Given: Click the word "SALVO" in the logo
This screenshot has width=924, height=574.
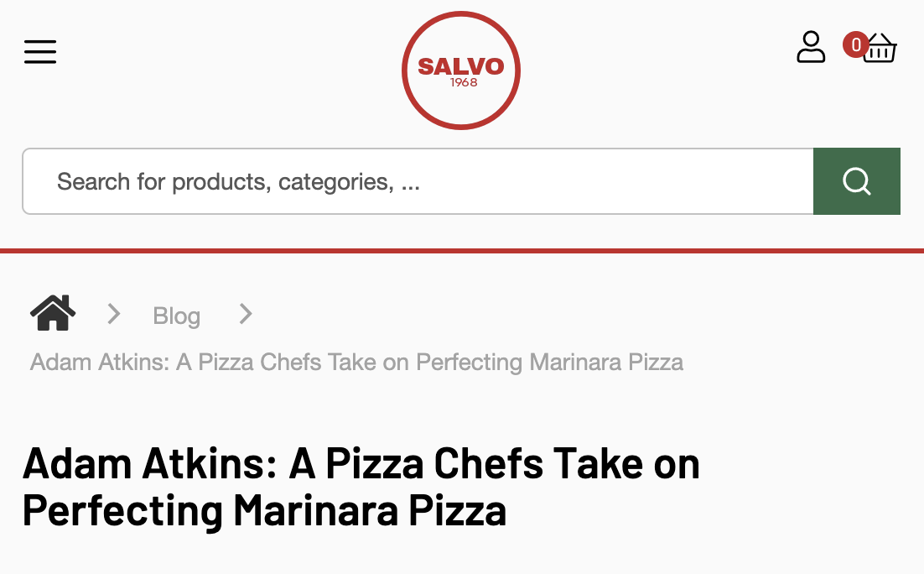Looking at the screenshot, I should 461,65.
